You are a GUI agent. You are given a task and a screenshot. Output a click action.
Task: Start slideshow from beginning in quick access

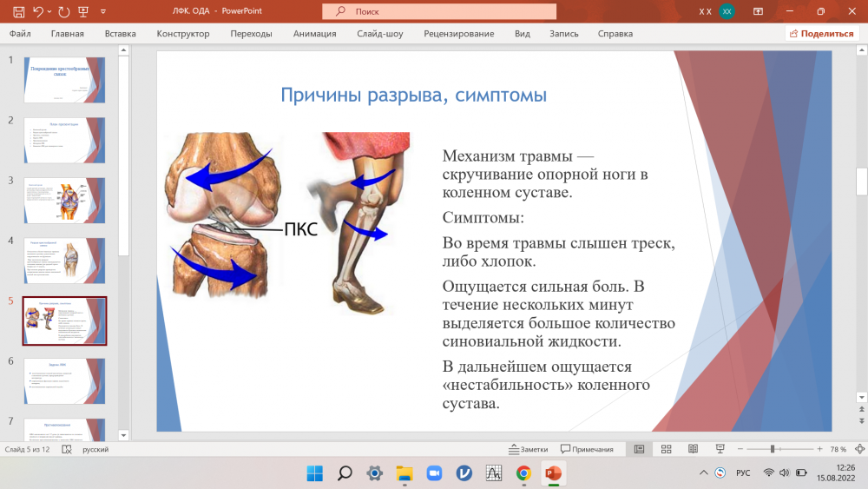point(83,11)
